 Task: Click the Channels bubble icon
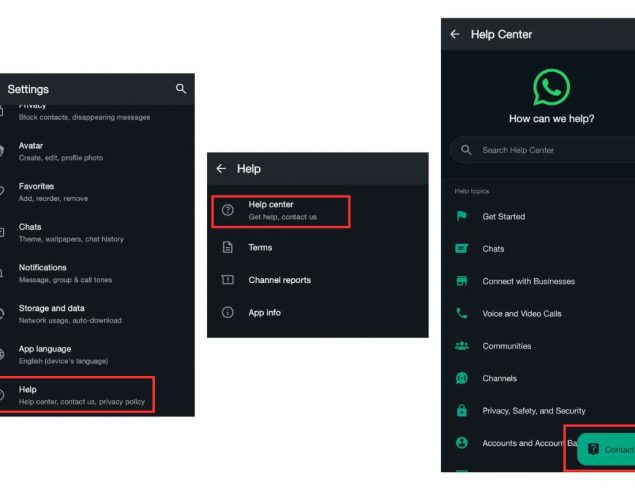click(x=462, y=378)
